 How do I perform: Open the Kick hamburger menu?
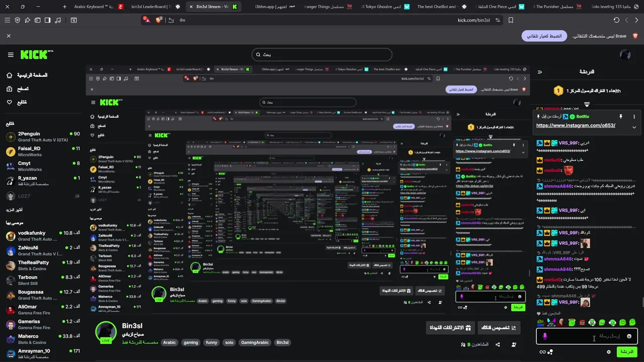11,55
